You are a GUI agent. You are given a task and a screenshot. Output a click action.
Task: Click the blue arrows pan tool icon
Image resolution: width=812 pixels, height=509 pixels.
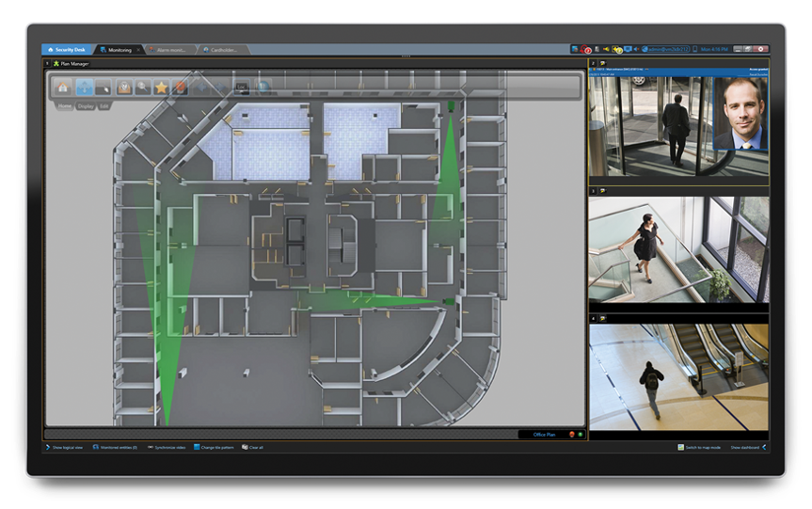coord(85,87)
